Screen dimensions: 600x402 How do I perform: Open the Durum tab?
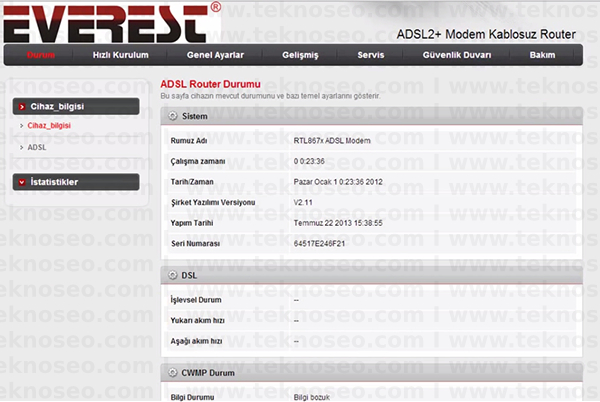tap(41, 55)
